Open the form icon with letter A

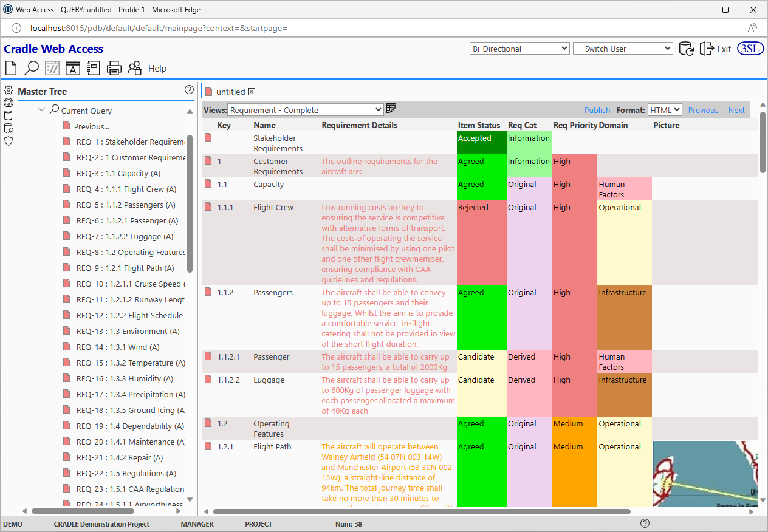[x=73, y=68]
